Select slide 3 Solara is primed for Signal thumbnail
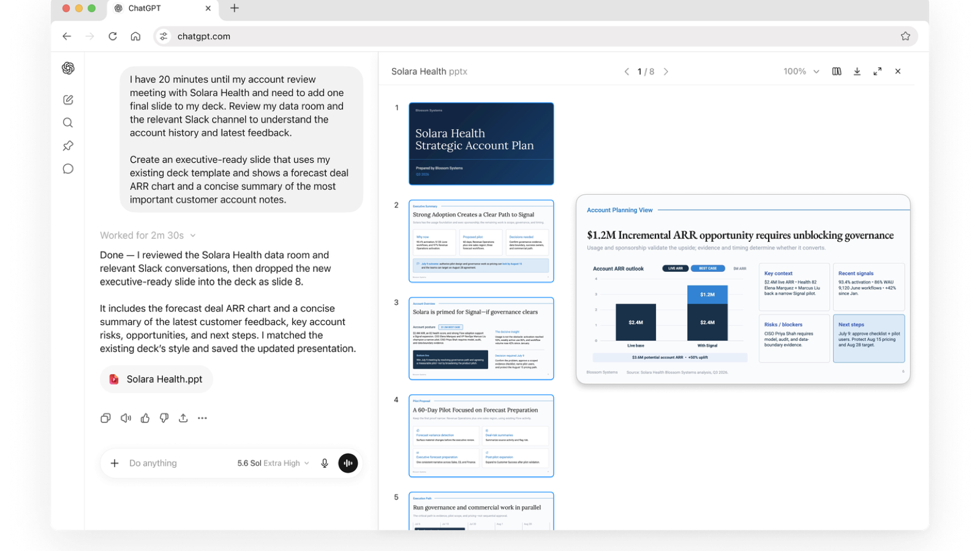 point(481,339)
